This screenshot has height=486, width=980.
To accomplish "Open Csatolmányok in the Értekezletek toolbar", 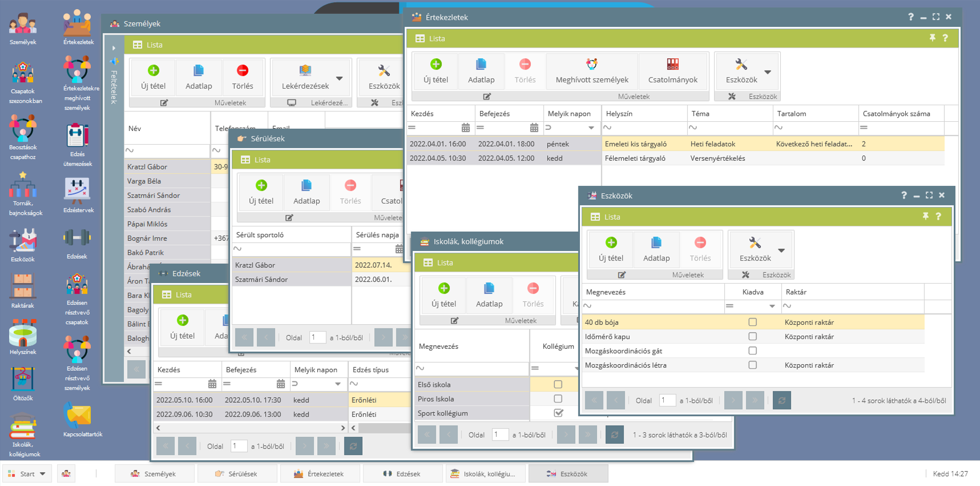I will point(672,71).
